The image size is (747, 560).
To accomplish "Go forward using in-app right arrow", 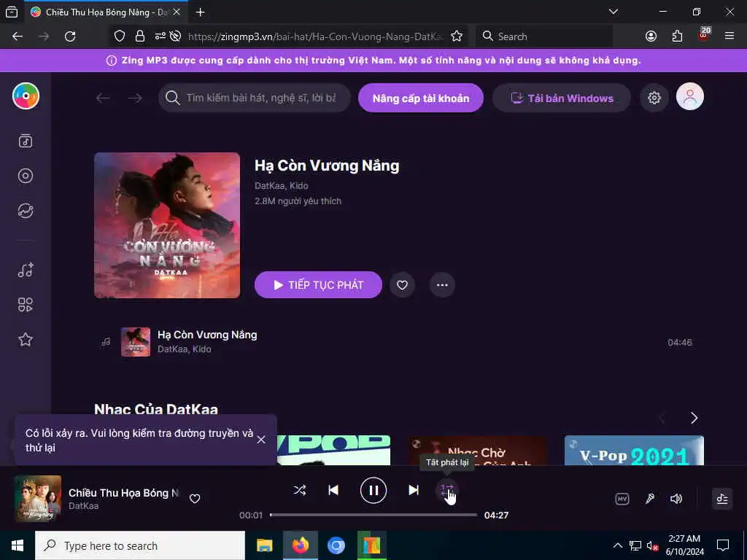I will [x=135, y=98].
